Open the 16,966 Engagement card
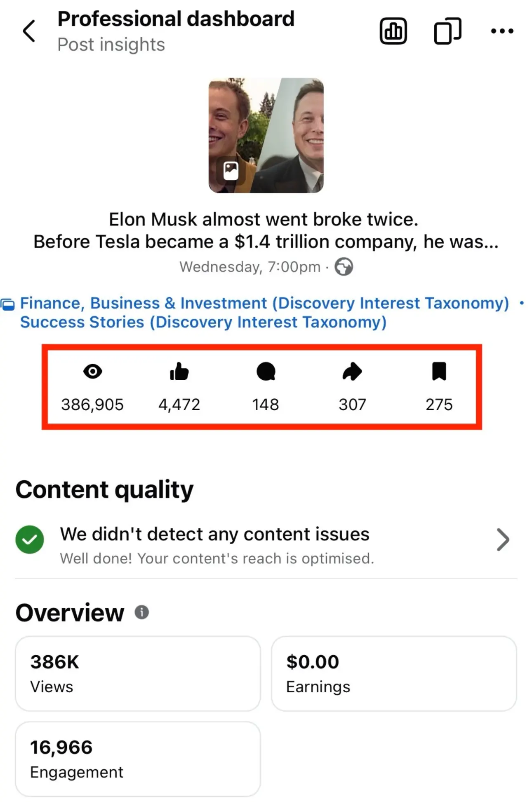The height and width of the screenshot is (802, 532). (138, 759)
